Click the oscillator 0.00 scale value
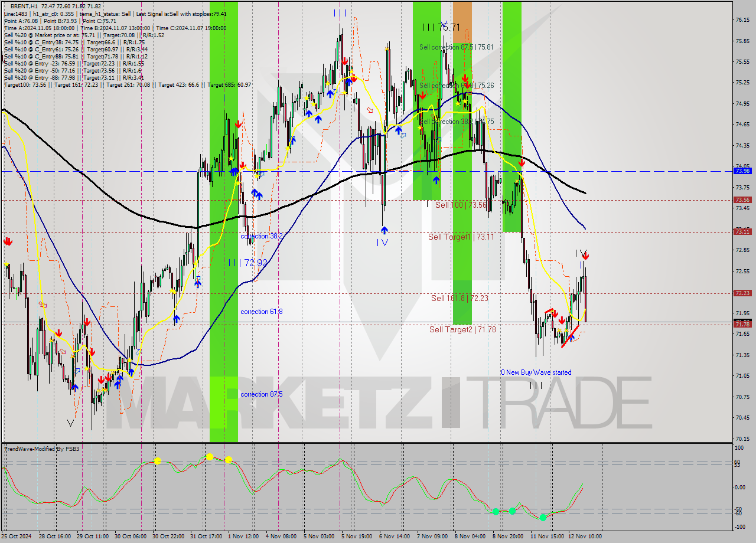756x543 pixels. pyautogui.click(x=741, y=488)
